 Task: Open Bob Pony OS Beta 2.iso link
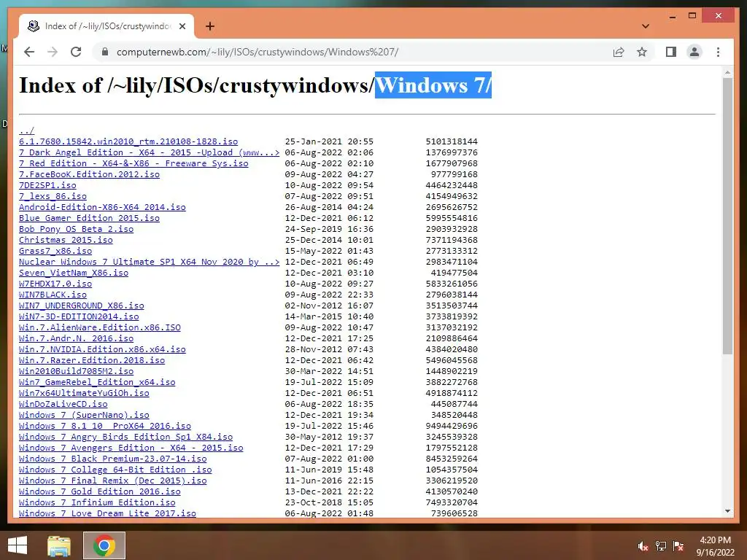[x=76, y=229]
